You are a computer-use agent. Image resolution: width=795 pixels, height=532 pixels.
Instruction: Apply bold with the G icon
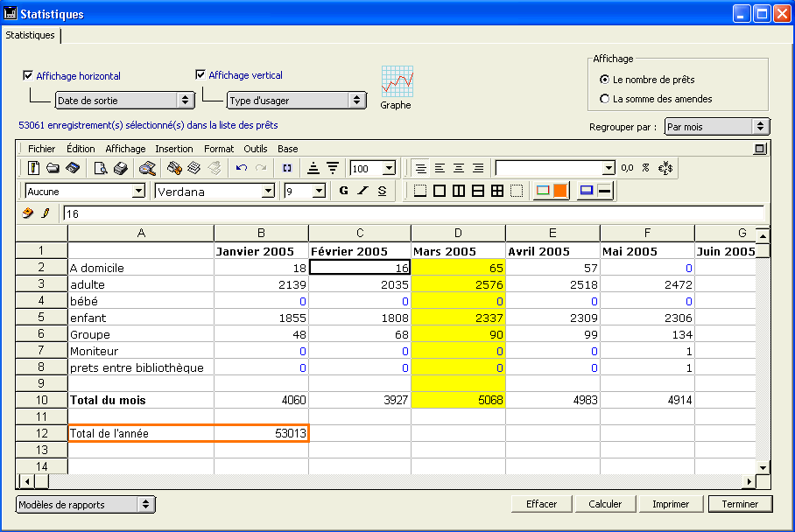pos(343,191)
